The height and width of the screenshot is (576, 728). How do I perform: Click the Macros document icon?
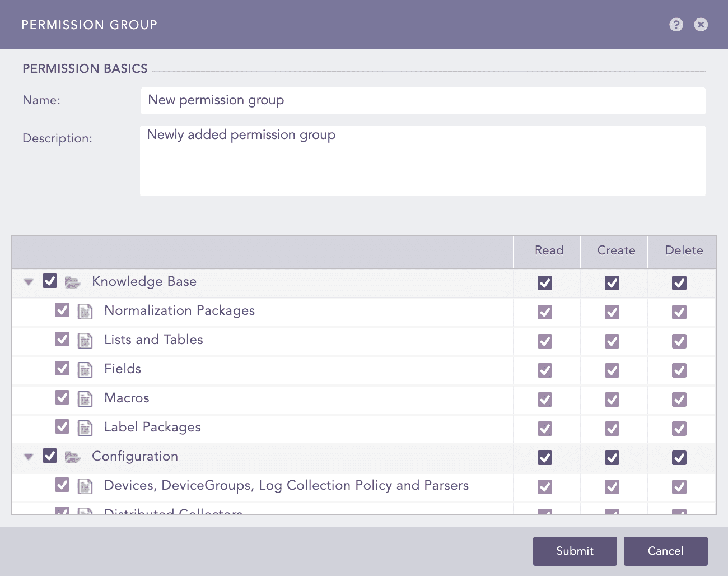[x=85, y=398]
